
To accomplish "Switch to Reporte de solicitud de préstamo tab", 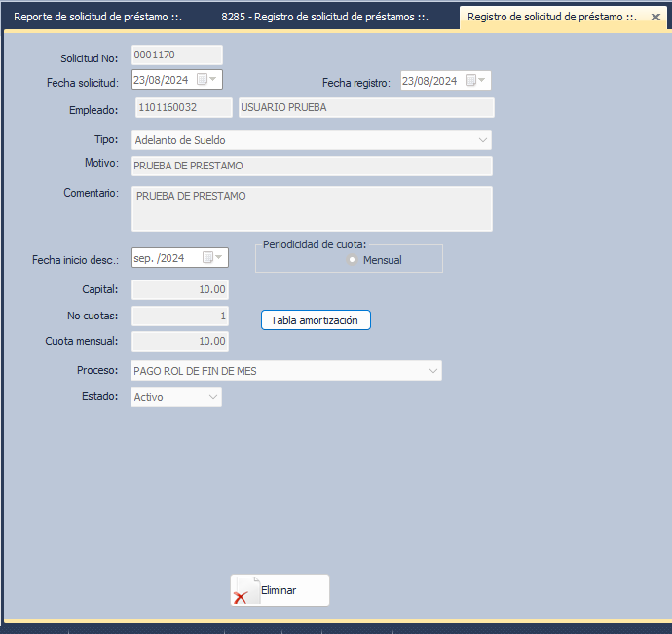I will (x=97, y=18).
